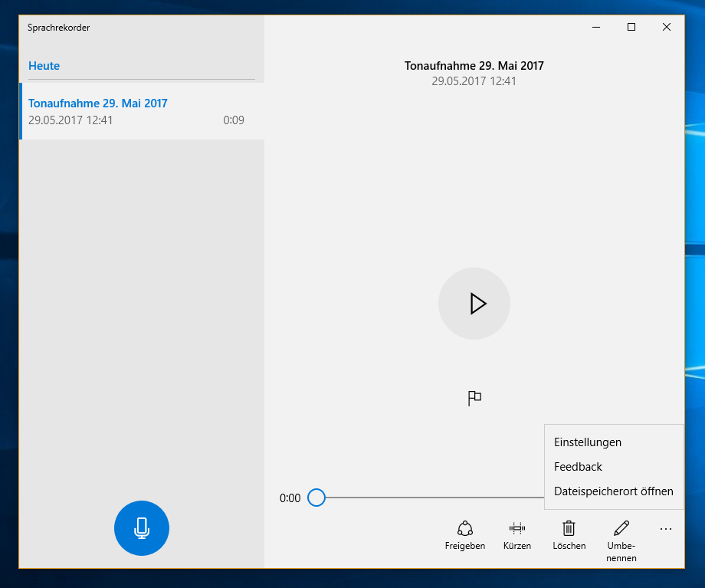This screenshot has width=705, height=588.
Task: Click the playback position slider handle
Action: click(316, 498)
